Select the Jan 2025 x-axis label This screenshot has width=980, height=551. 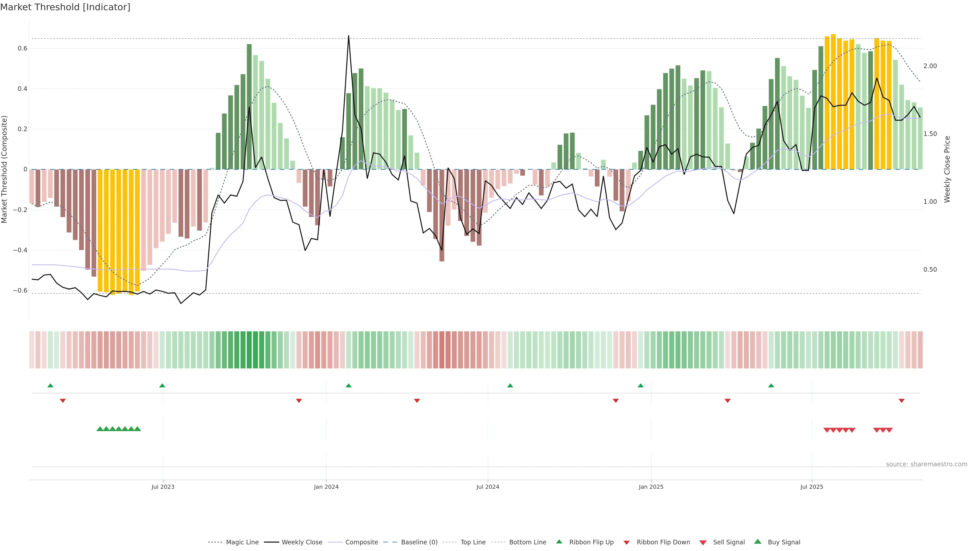(x=651, y=487)
